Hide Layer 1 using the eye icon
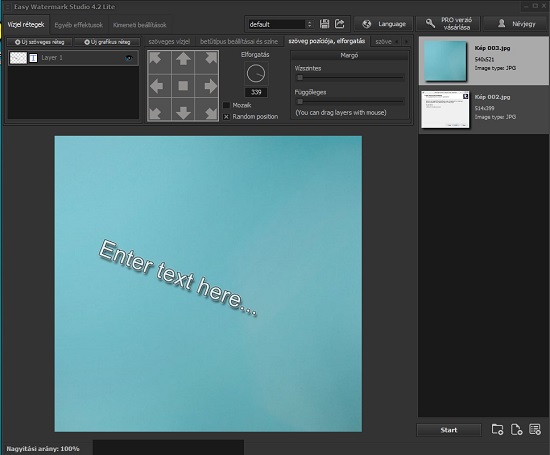Image resolution: width=550 pixels, height=455 pixels. pos(129,58)
